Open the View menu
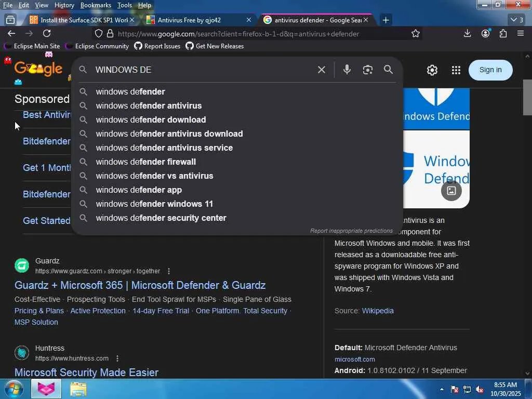The image size is (532, 399). (42, 5)
